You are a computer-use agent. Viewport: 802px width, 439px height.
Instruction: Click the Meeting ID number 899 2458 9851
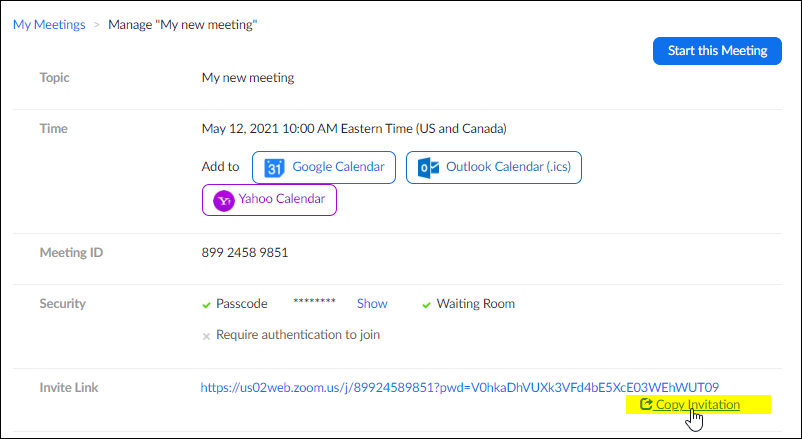(x=245, y=252)
